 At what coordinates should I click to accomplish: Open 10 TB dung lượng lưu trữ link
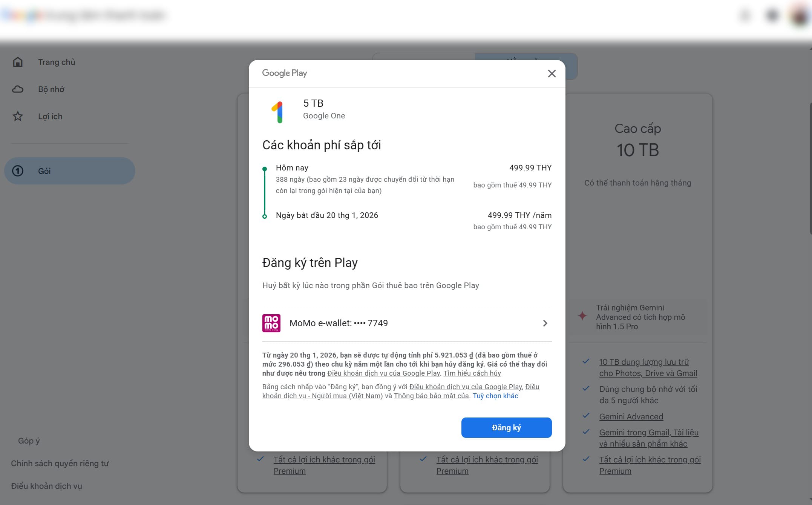pyautogui.click(x=648, y=368)
